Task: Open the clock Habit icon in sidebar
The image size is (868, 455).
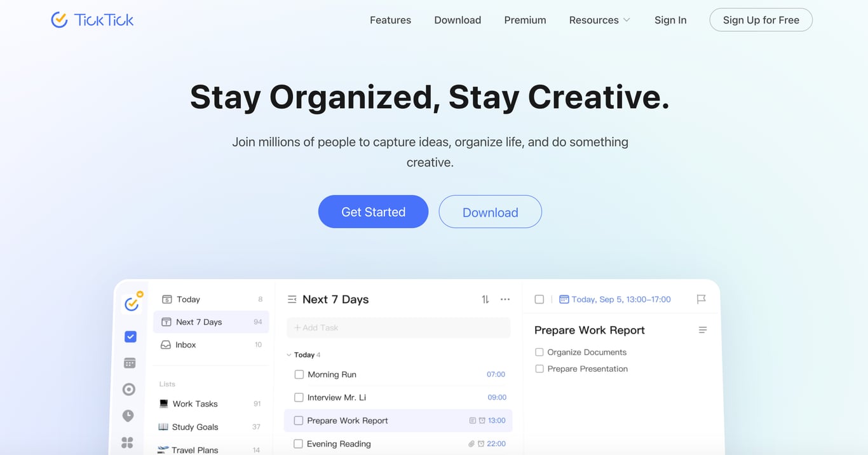Action: [128, 416]
